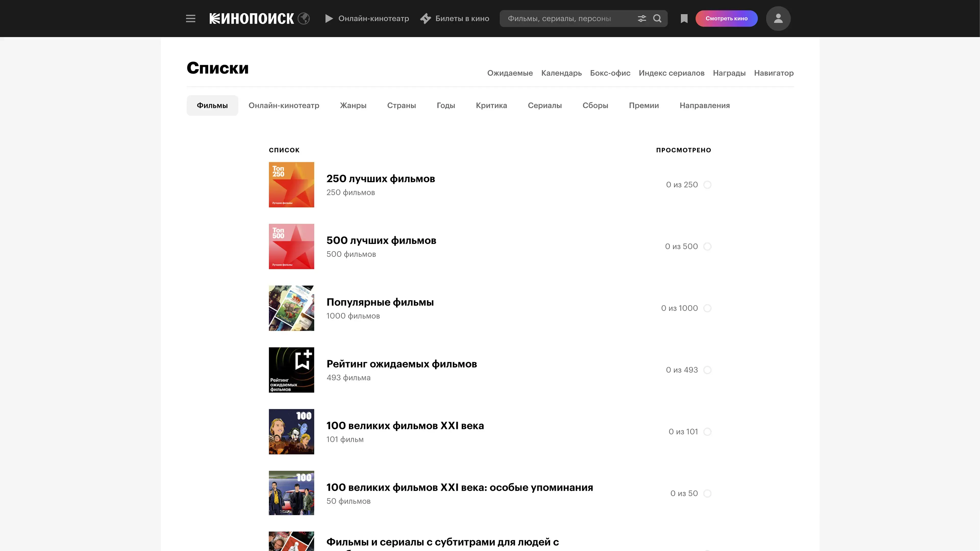Select the Сериалы tab
The height and width of the screenshot is (551, 980).
click(544, 105)
